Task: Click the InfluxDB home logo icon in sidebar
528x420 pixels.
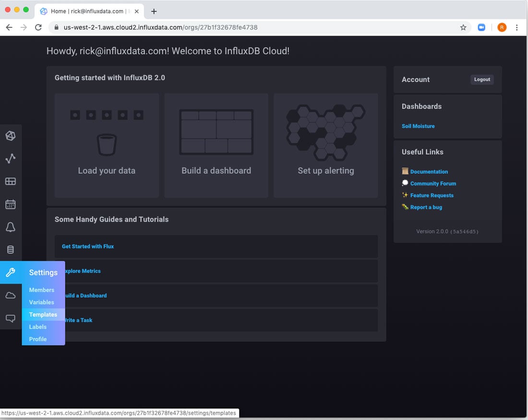Action: (x=11, y=136)
